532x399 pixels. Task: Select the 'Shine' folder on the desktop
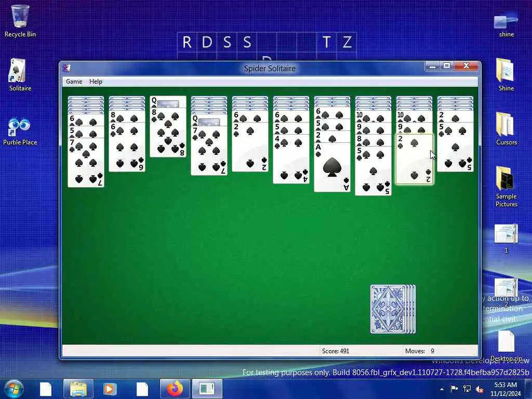click(x=506, y=75)
